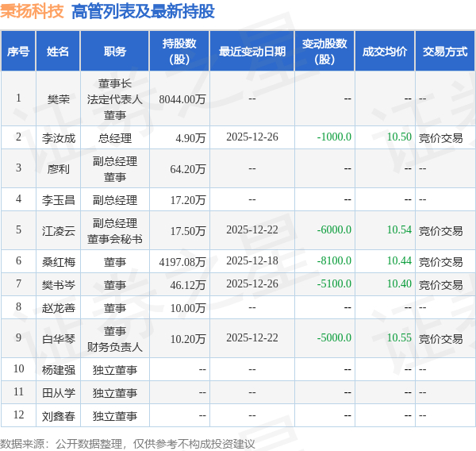The image size is (476, 451).
Task: Click change amount -5000.0
Action: pos(334,337)
